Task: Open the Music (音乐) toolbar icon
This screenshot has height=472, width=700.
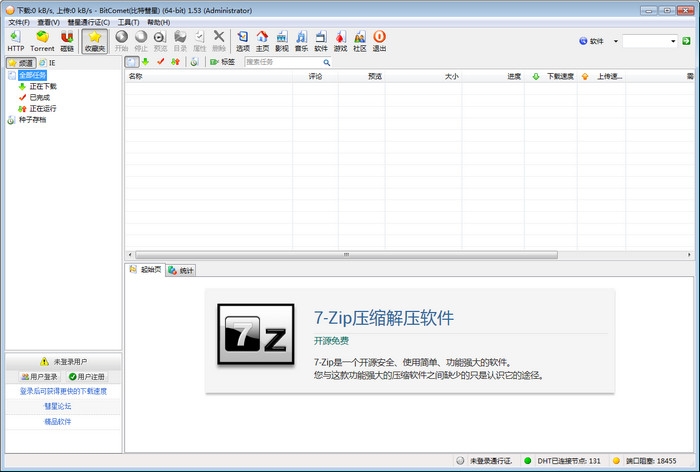Action: 301,41
